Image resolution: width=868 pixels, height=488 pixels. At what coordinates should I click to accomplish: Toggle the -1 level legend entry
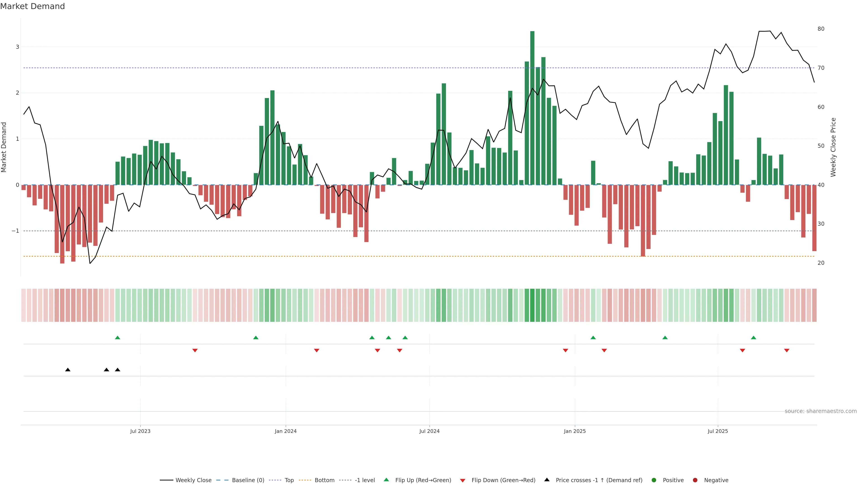pos(365,480)
